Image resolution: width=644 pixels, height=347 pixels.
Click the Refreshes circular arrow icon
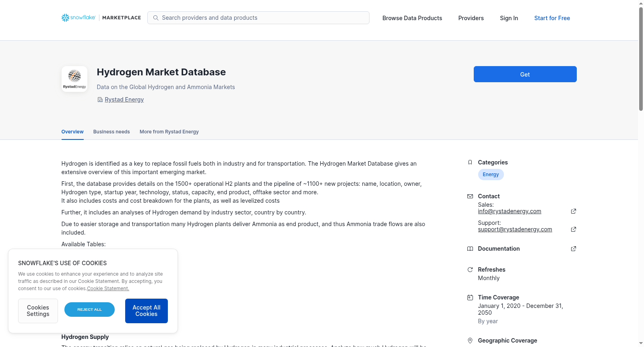(x=470, y=270)
